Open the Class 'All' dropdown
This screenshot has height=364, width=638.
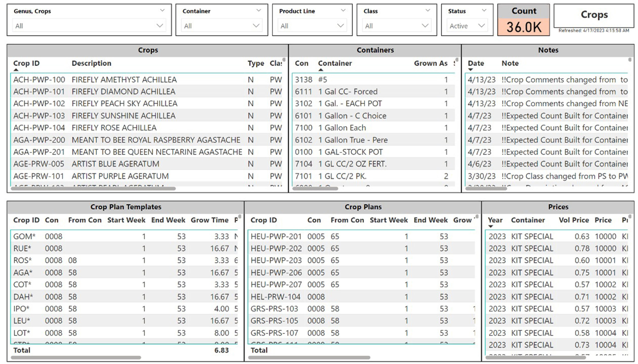pos(397,26)
